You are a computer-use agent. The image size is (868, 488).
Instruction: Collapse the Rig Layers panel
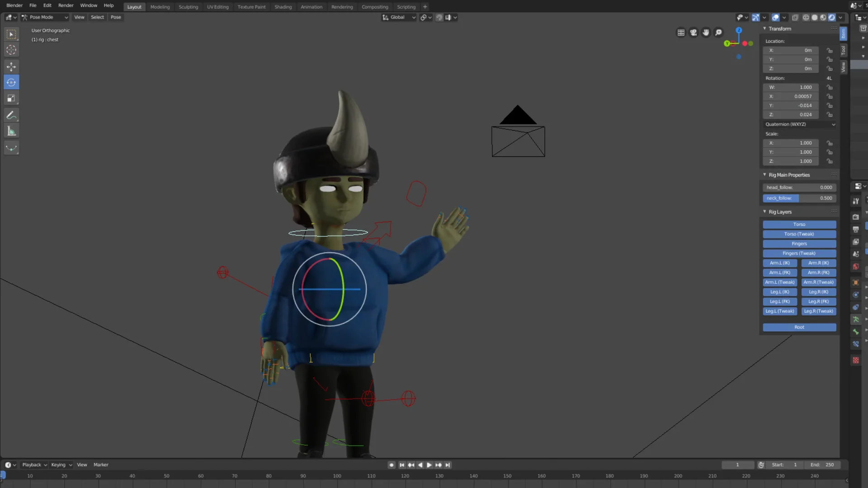tap(765, 211)
